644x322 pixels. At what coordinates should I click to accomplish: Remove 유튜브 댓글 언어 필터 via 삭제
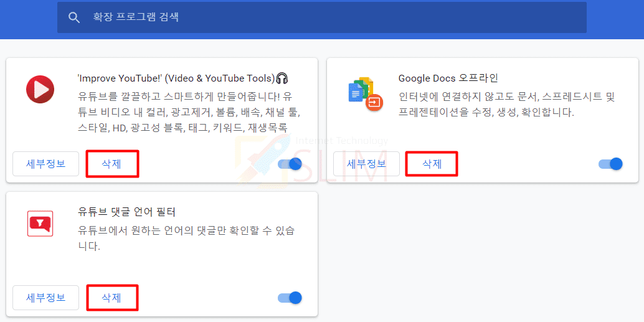[x=112, y=298]
